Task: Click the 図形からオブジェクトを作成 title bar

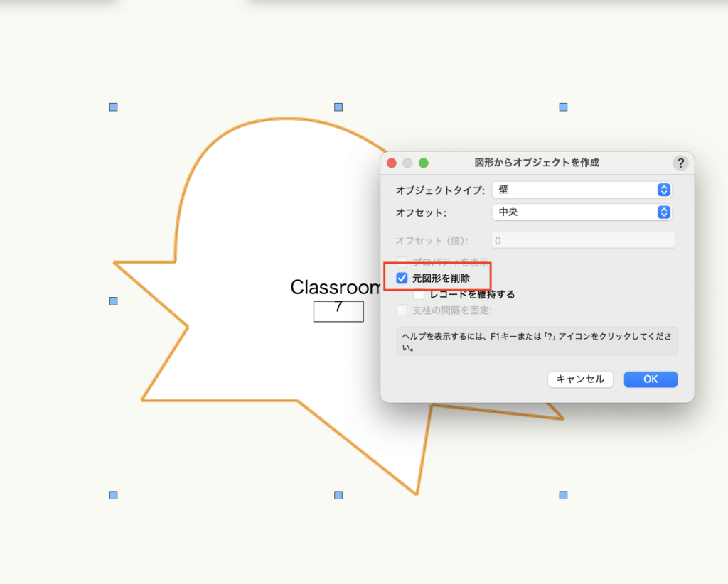Action: click(x=537, y=163)
